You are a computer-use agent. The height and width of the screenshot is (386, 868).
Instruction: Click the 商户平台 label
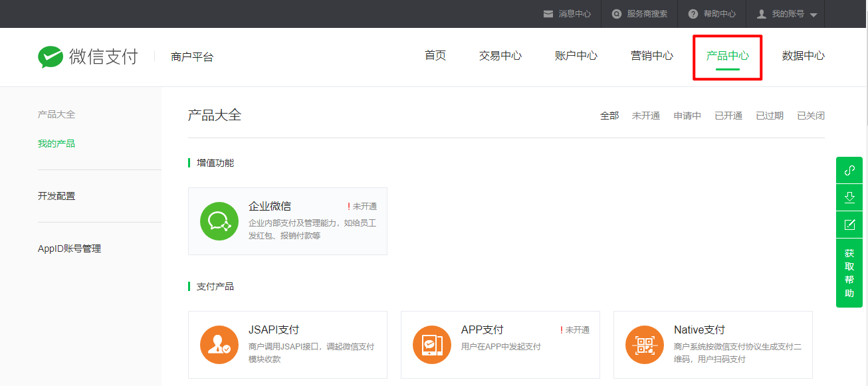click(x=192, y=57)
